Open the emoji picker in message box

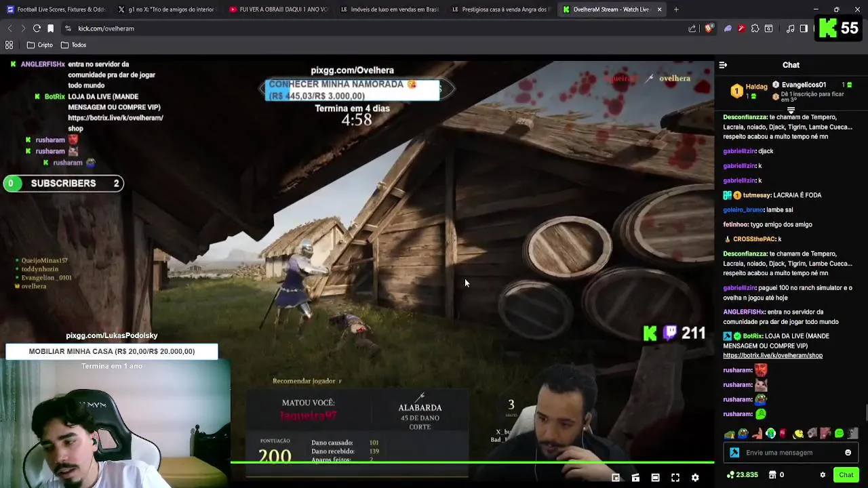click(x=848, y=453)
